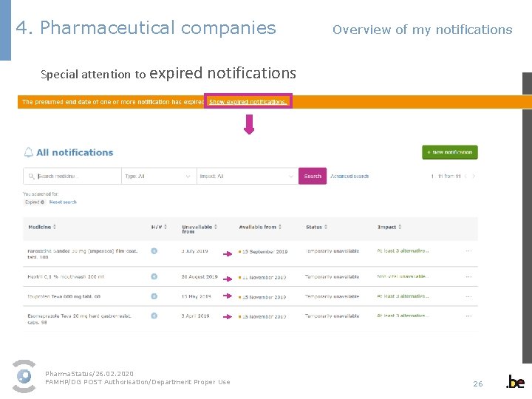Screen dimensions: 532x399
Task: Click the H/V icon for Paroxetine Sandoz
Action: click(x=154, y=251)
